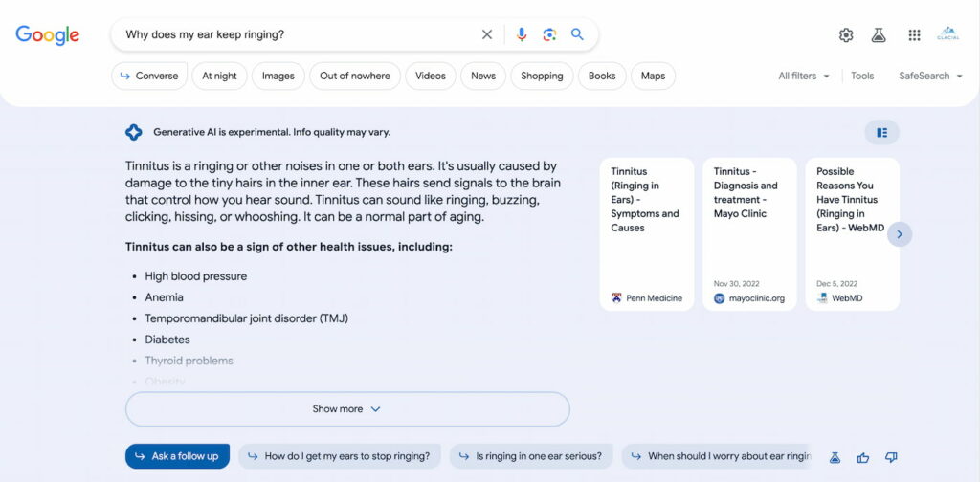The width and height of the screenshot is (980, 482).
Task: Open Penn Medicine Tinnitus Symptoms and Causes card
Action: pyautogui.click(x=647, y=234)
